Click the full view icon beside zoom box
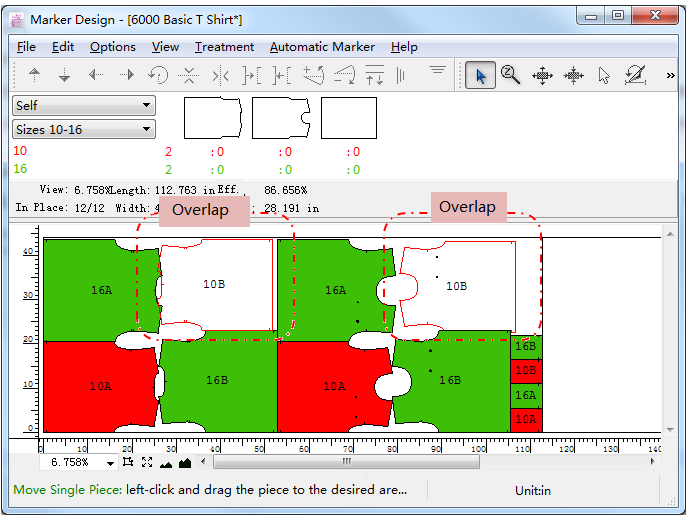691x531 pixels. click(x=147, y=462)
